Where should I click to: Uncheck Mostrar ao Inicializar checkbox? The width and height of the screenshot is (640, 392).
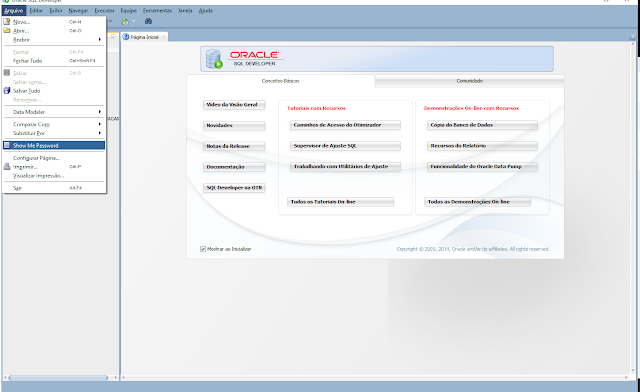pyautogui.click(x=203, y=249)
